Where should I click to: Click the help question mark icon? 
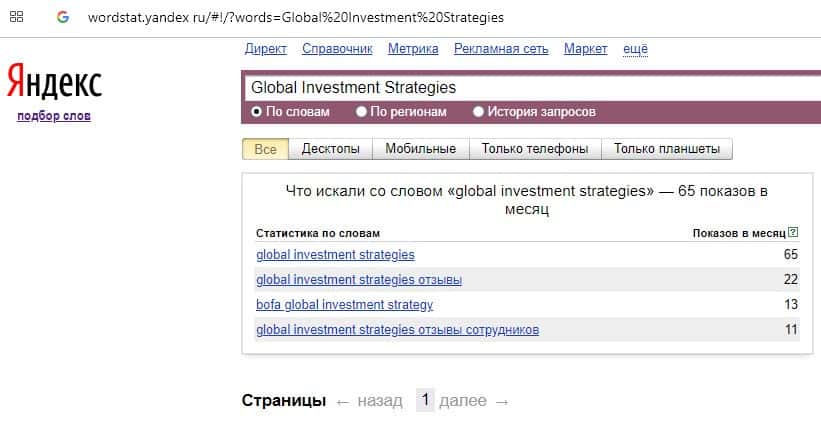point(793,233)
